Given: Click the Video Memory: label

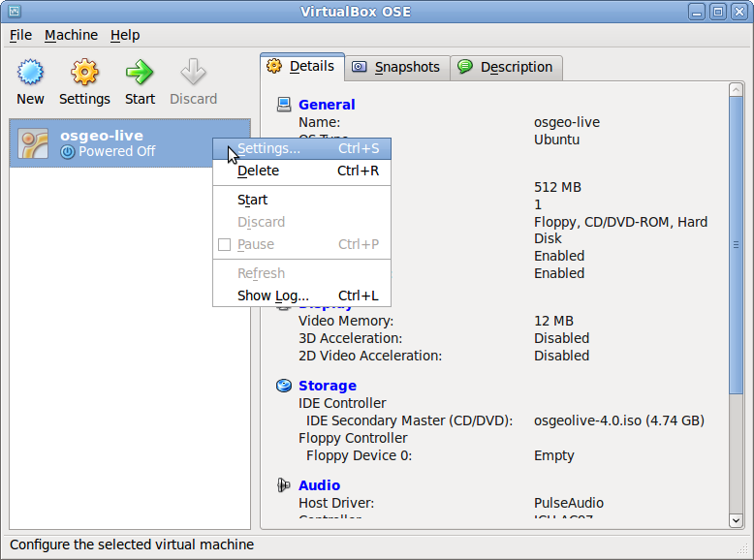Looking at the screenshot, I should tap(346, 321).
